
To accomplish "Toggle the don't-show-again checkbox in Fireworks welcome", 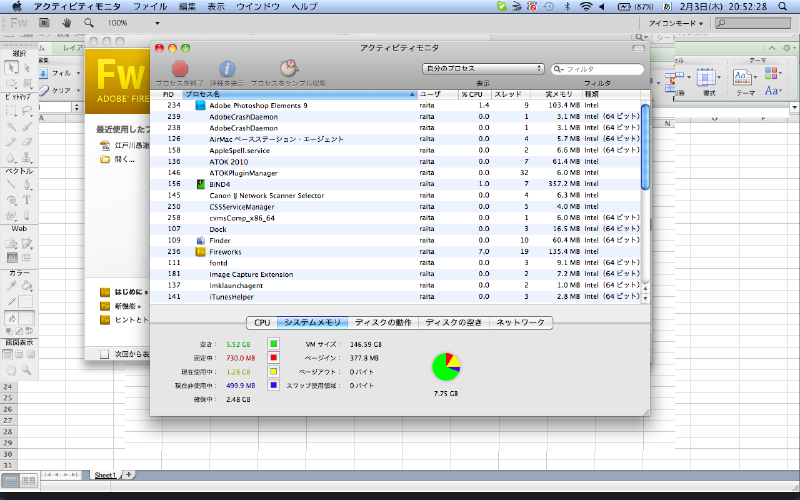I will coord(105,354).
